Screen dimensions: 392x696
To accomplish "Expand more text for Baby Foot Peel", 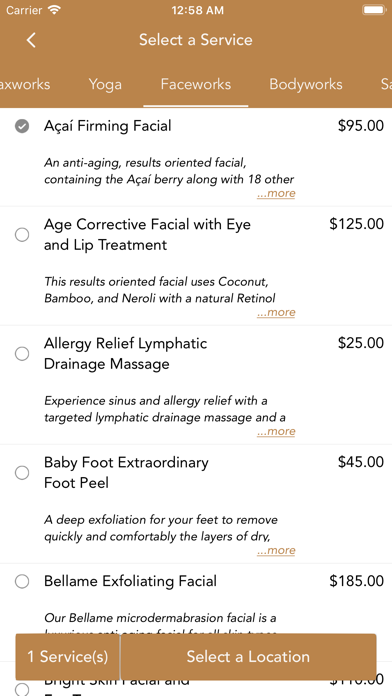I will click(x=276, y=550).
